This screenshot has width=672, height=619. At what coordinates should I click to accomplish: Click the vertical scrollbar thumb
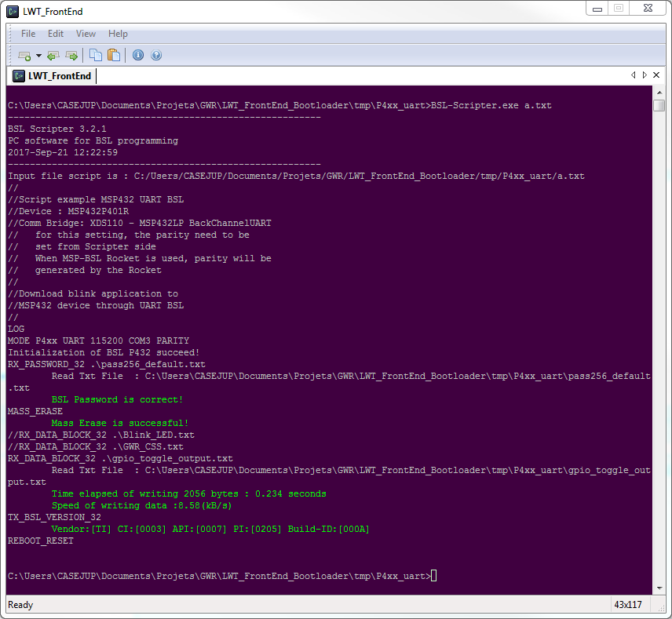(659, 105)
